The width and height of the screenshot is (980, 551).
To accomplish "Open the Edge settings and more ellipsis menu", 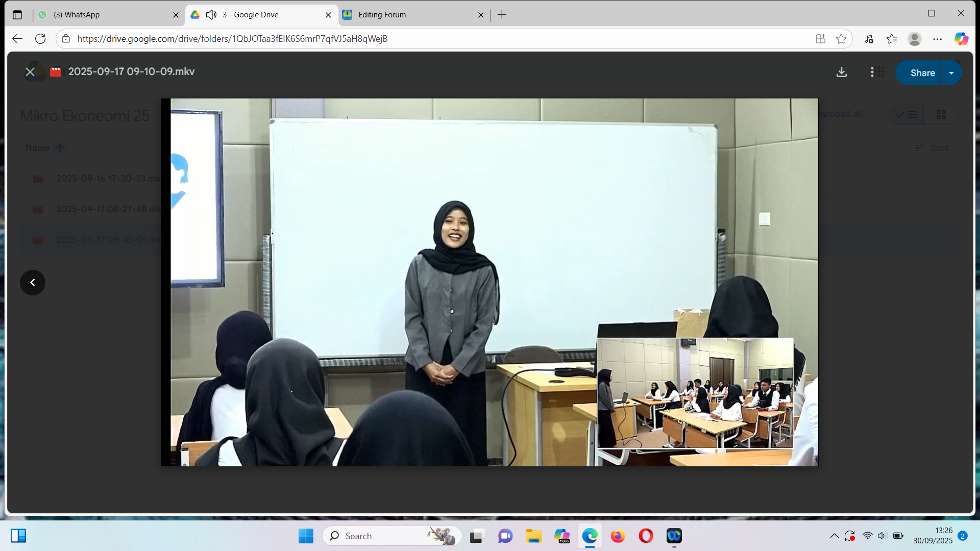I will [x=938, y=39].
